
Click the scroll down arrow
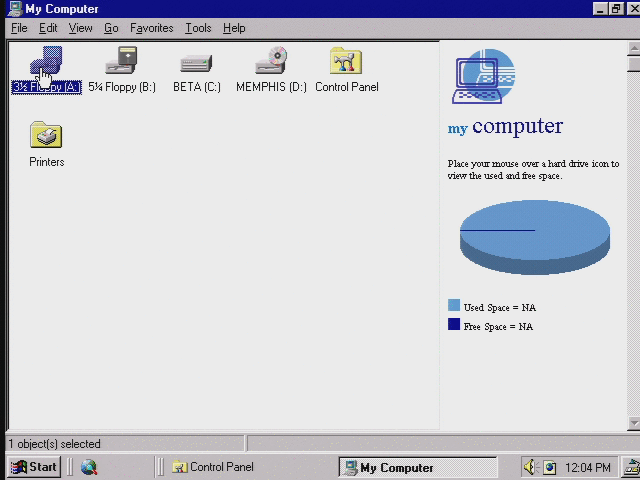(633, 423)
